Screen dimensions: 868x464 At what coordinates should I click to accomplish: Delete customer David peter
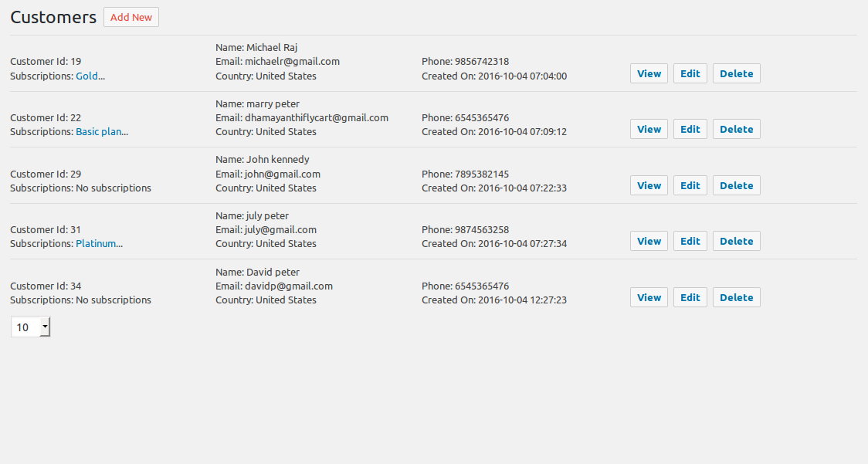pyautogui.click(x=736, y=297)
